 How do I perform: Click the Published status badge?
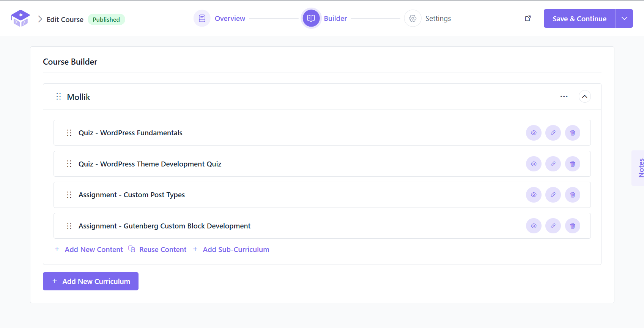click(x=106, y=19)
